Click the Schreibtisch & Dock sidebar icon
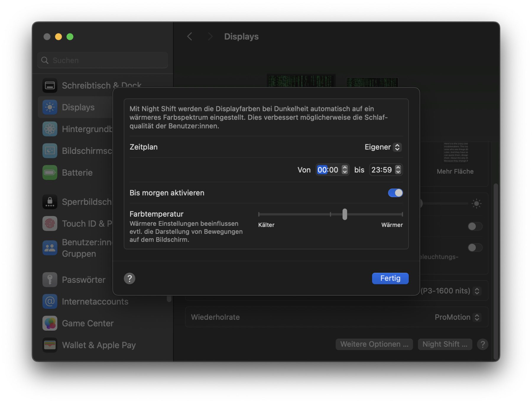Image resolution: width=532 pixels, height=404 pixels. click(x=50, y=86)
